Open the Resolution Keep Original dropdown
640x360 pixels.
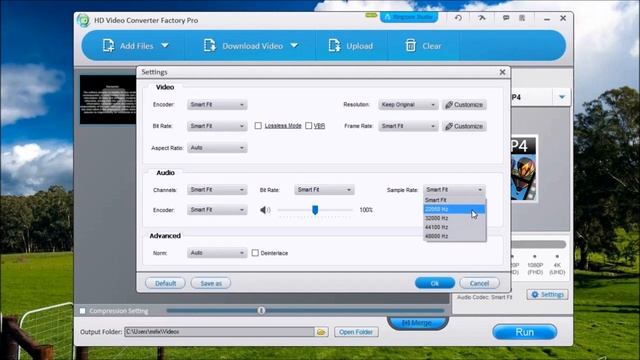[x=408, y=104]
